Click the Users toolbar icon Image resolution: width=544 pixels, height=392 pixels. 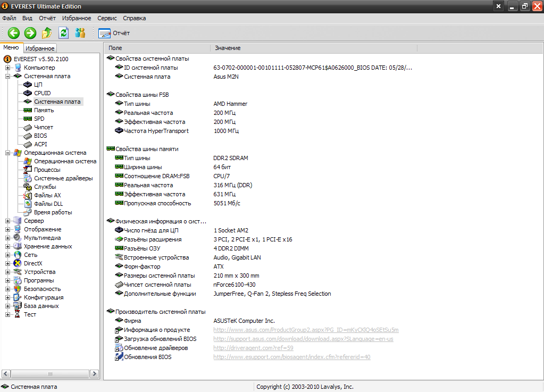(x=80, y=33)
